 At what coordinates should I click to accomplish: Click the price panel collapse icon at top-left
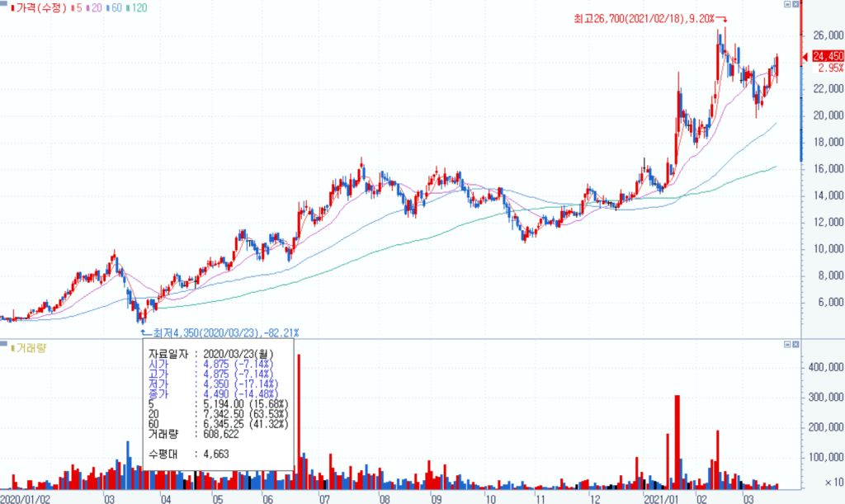pos(3,3)
